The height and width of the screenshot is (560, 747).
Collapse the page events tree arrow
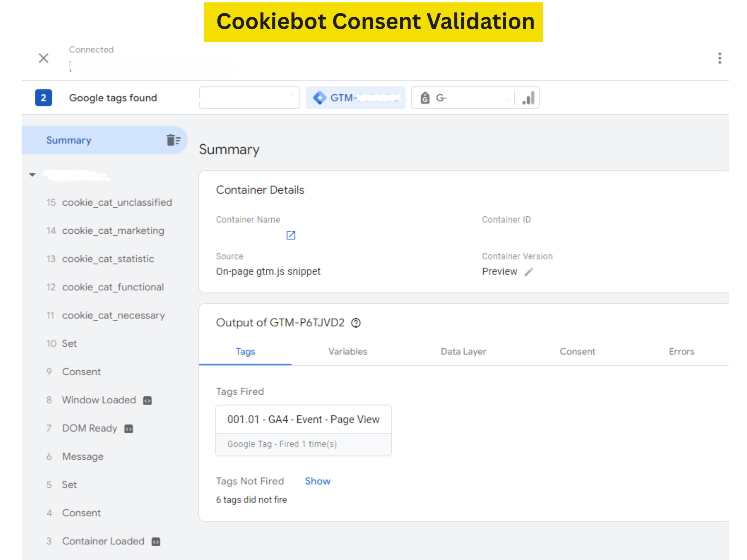(x=32, y=175)
